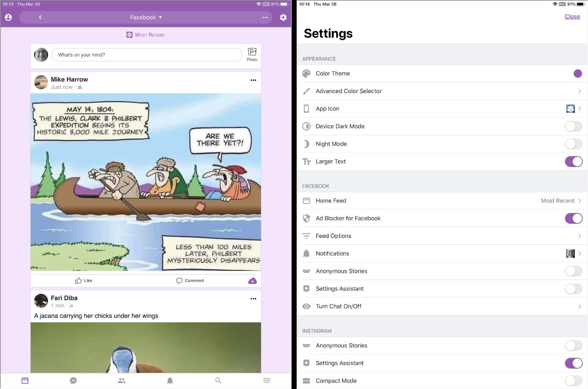This screenshot has height=389, width=588.
Task: Disable Instagram Settings Assistant switch
Action: point(574,363)
